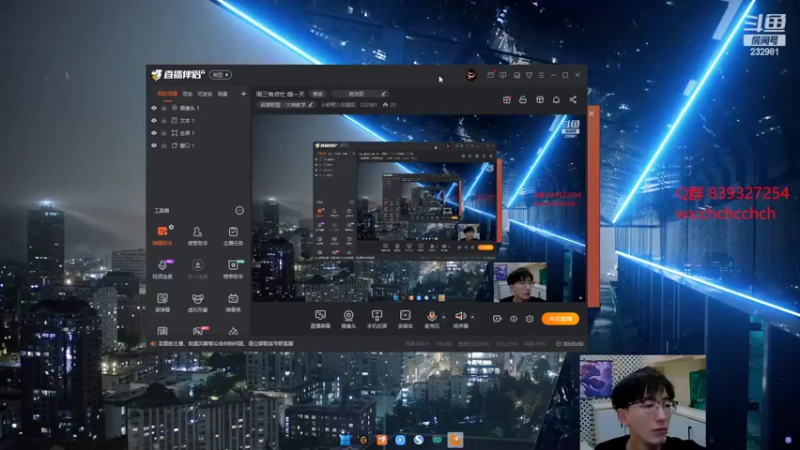Open the 多人连麦 download-style tool icon
Screen dimensions: 800x450
pos(197,269)
